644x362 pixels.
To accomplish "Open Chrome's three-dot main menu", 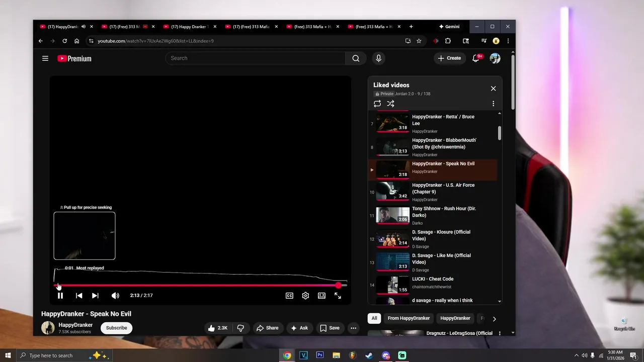I will point(508,41).
